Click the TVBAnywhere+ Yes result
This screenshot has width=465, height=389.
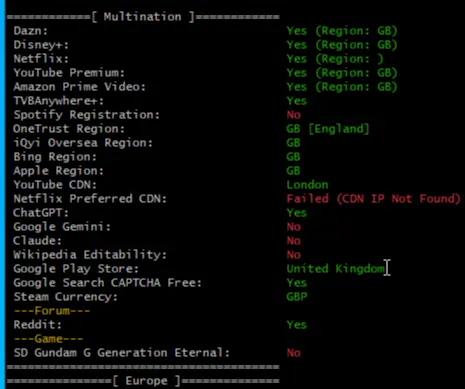click(296, 101)
